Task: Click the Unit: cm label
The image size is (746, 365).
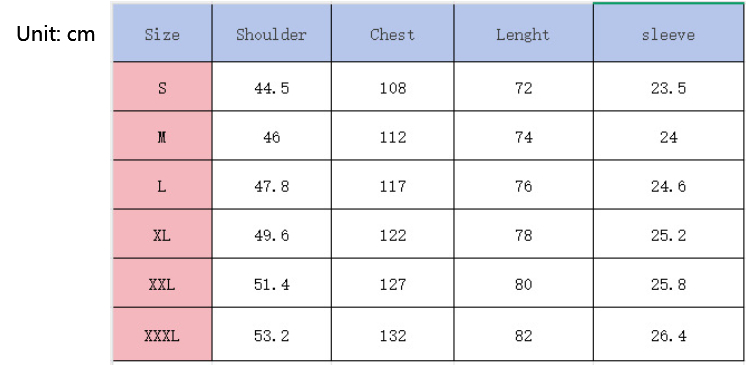Action: 56,34
